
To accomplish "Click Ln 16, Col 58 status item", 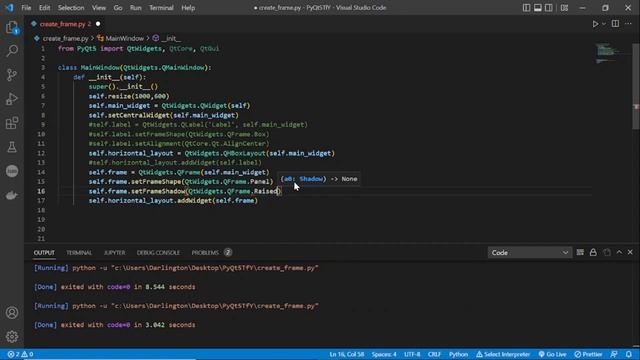I will click(347, 354).
